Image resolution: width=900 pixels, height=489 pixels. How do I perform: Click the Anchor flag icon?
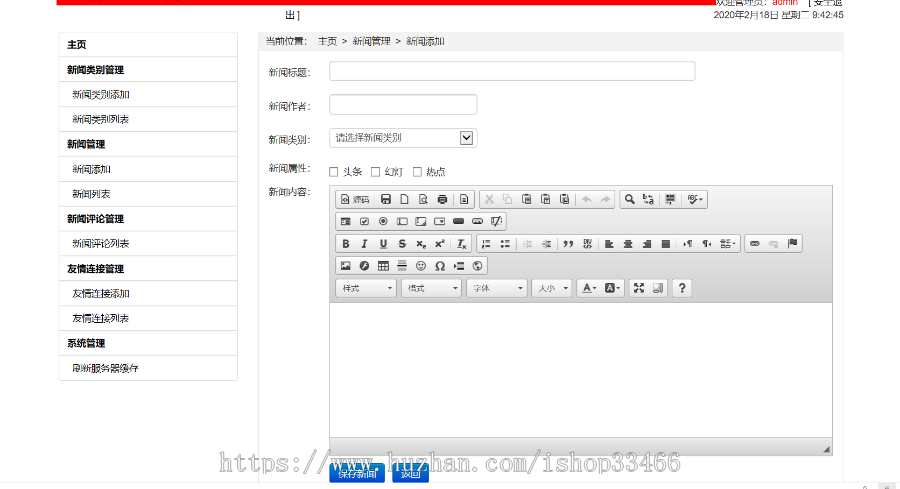pyautogui.click(x=793, y=244)
